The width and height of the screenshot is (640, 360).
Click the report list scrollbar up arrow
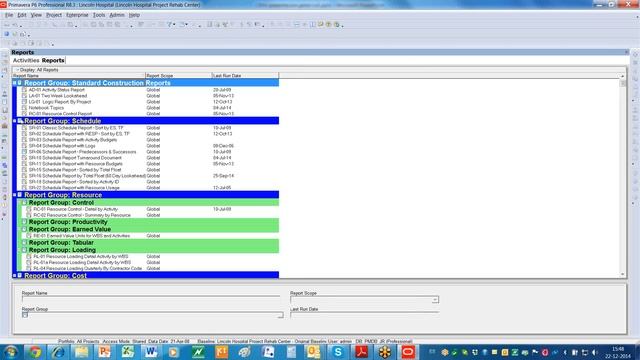coord(623,76)
